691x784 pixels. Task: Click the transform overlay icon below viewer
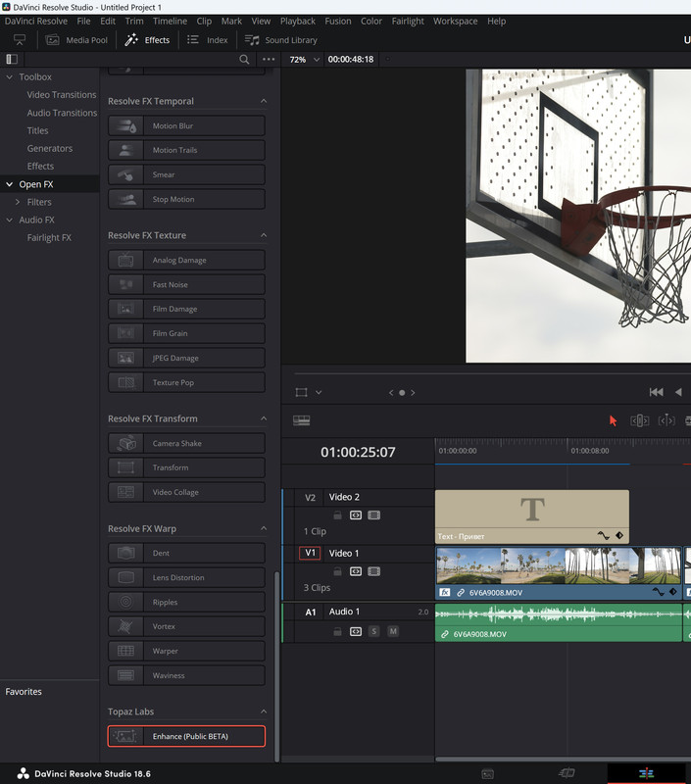(302, 393)
